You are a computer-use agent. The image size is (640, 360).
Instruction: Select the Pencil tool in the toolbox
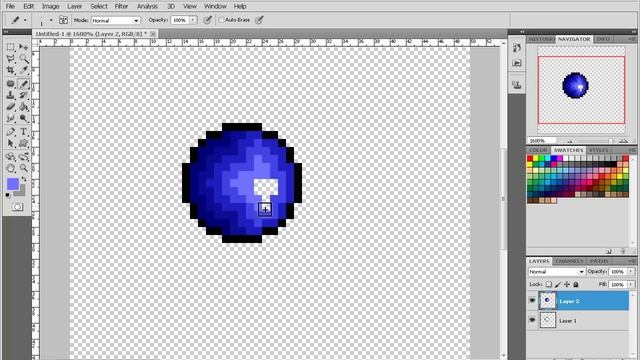[x=24, y=84]
